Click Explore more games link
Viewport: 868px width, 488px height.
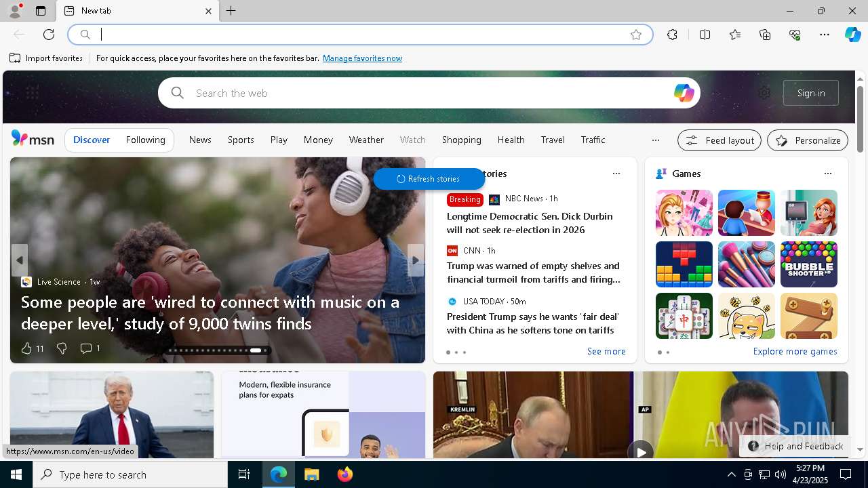coord(795,351)
